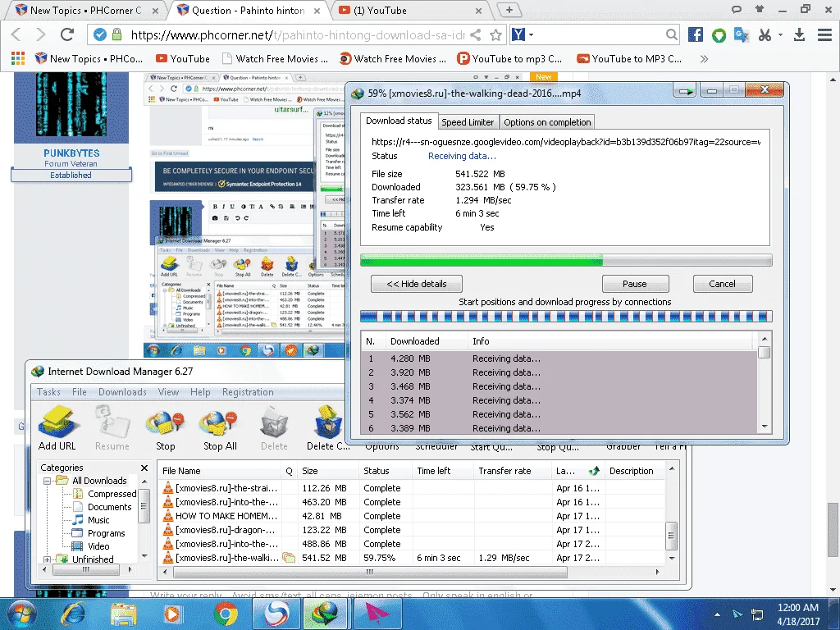Launch Internet Explorer from the taskbar
The width and height of the screenshot is (840, 630).
pos(72,614)
